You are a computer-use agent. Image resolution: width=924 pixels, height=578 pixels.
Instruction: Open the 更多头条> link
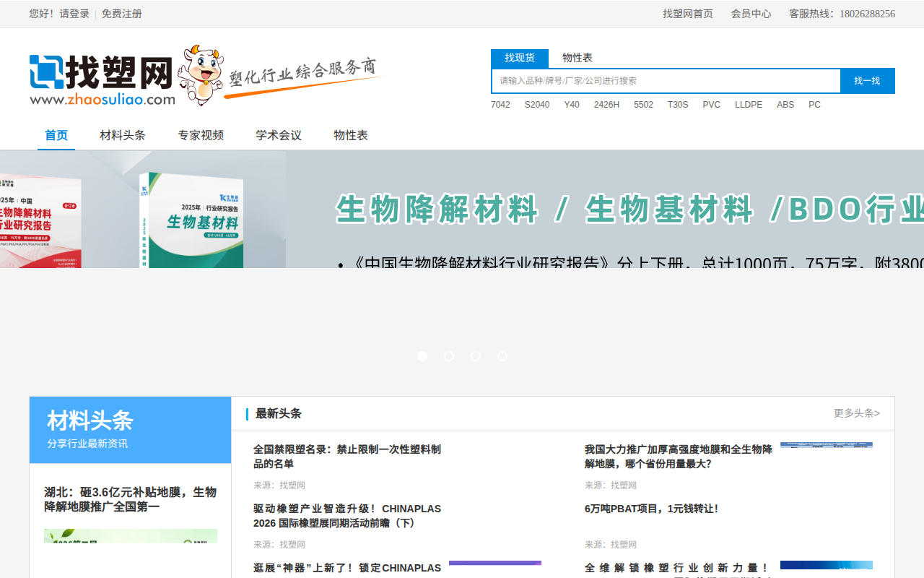857,413
